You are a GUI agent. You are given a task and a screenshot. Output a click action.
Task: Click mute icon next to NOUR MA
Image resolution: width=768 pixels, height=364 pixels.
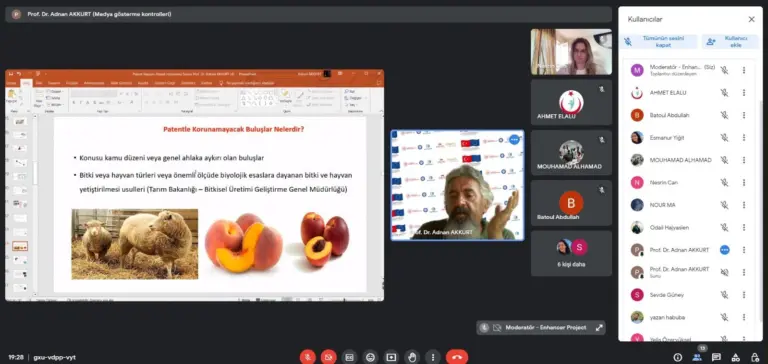click(x=724, y=205)
